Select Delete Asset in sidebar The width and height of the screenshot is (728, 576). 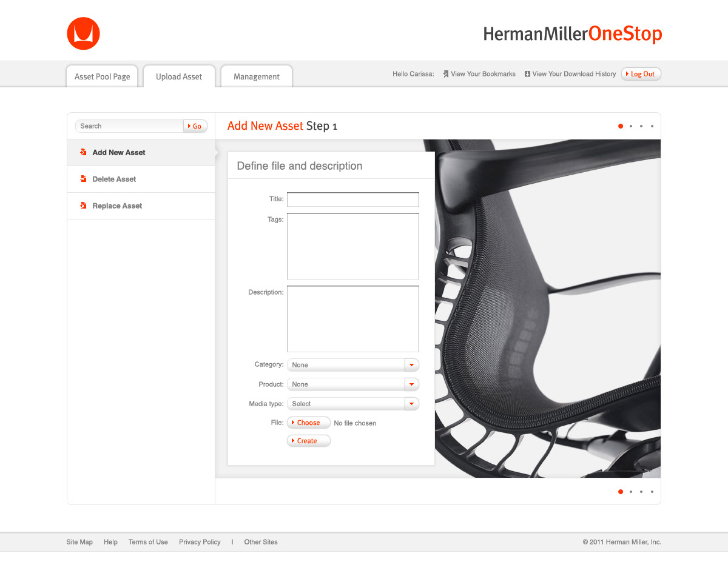coord(141,179)
